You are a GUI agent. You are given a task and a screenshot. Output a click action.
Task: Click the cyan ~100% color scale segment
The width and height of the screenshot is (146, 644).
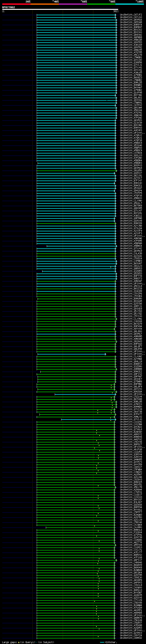130,4
